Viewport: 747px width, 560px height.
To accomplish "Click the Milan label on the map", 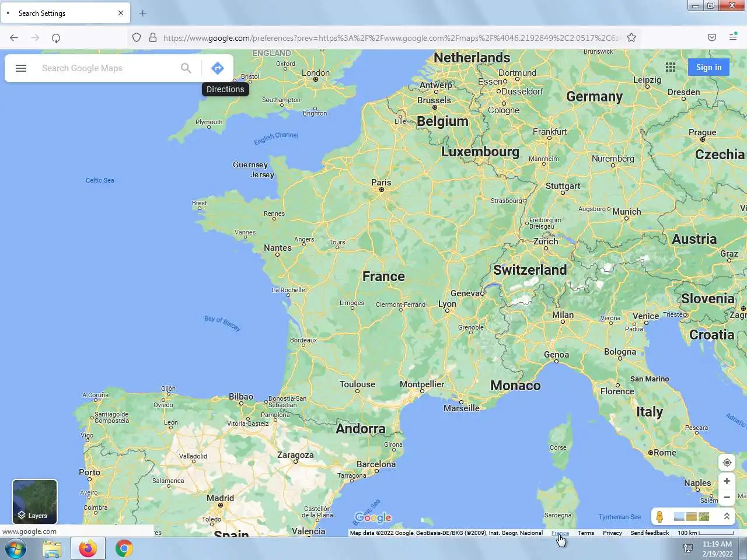I will pos(563,315).
